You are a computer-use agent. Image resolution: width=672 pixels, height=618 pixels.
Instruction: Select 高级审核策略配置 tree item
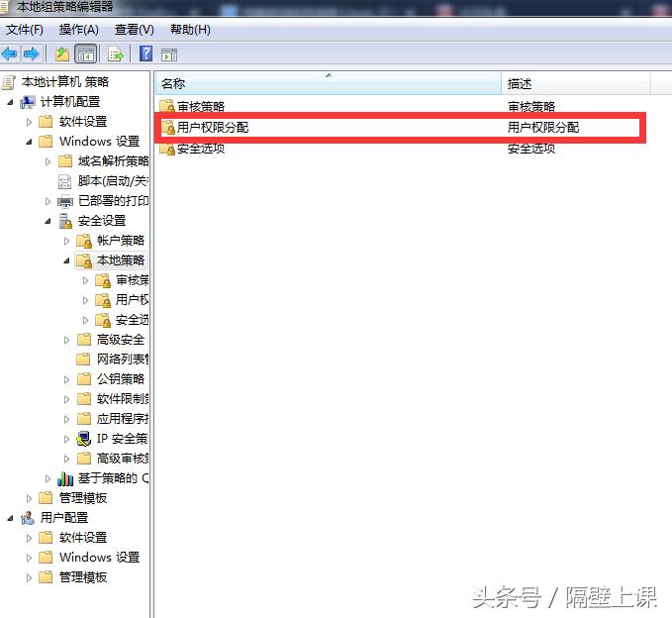pos(123,459)
